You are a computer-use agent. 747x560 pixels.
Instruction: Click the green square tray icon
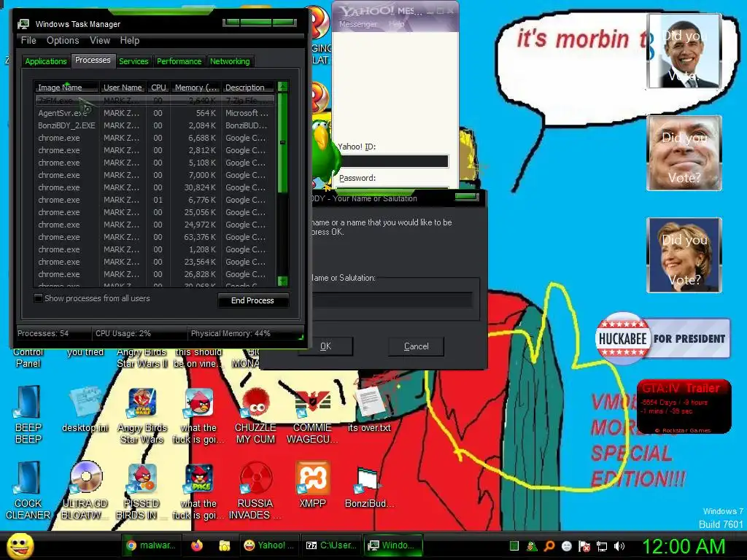pyautogui.click(x=514, y=546)
